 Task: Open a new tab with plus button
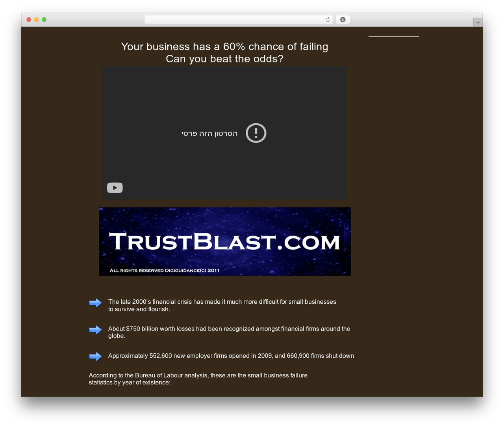pos(478,22)
